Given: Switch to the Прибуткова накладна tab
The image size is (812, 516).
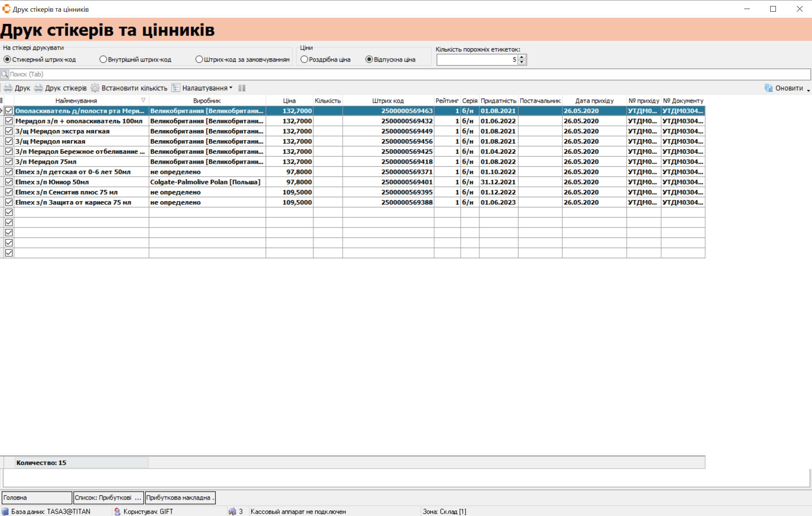Looking at the screenshot, I should 180,498.
